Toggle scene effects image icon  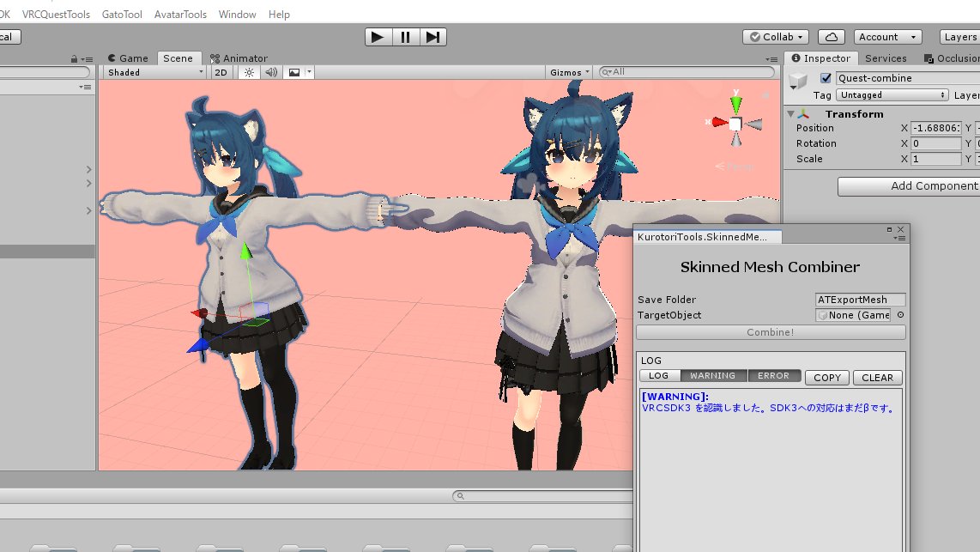coord(293,72)
